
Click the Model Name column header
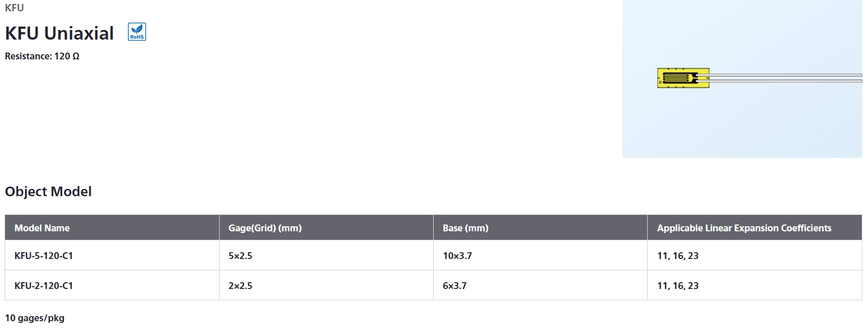[42, 228]
